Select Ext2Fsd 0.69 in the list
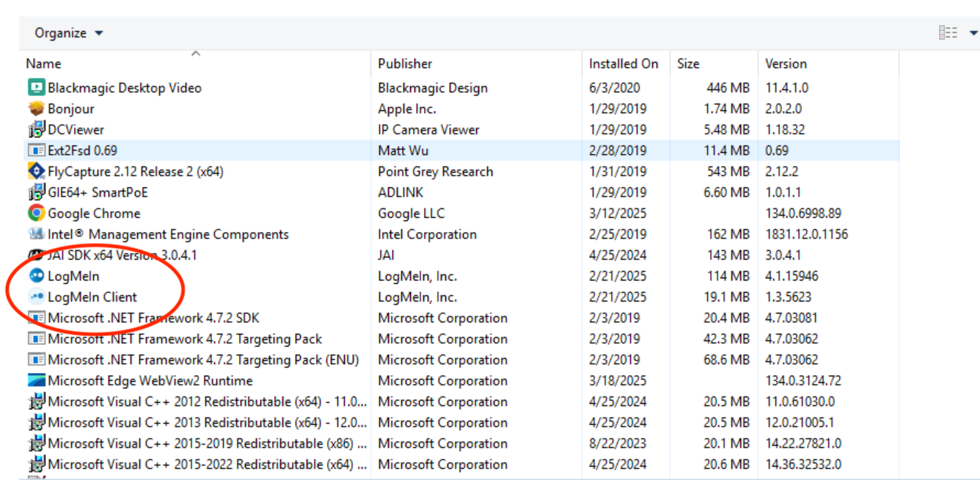Screen dimensions: 980x480 tap(82, 150)
